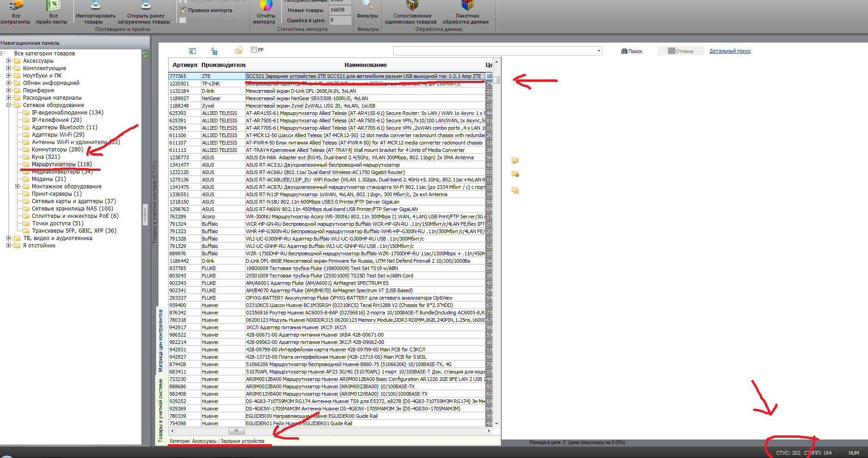Expand the 'Я отстойник' tree node
Viewport: 868px width, 458px height.
[8, 246]
